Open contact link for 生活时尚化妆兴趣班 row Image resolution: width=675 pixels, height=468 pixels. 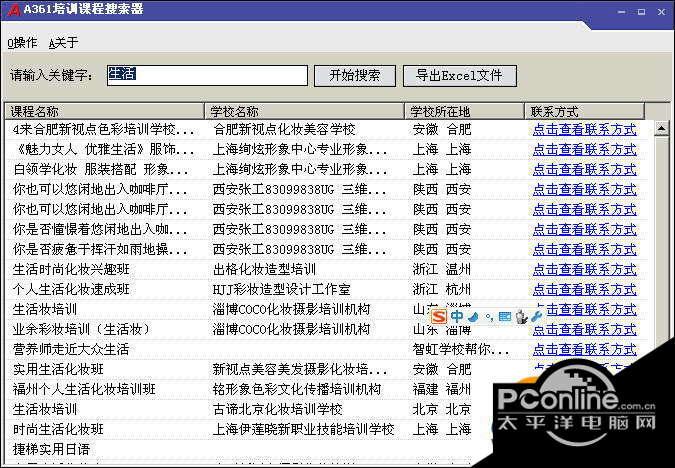tap(585, 270)
